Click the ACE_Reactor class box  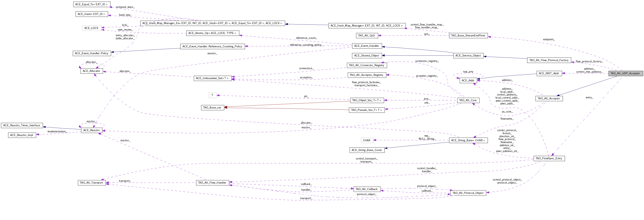[x=91, y=130]
